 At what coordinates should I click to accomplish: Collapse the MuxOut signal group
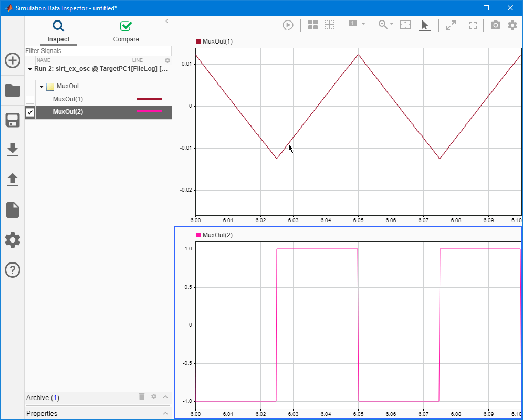(41, 86)
